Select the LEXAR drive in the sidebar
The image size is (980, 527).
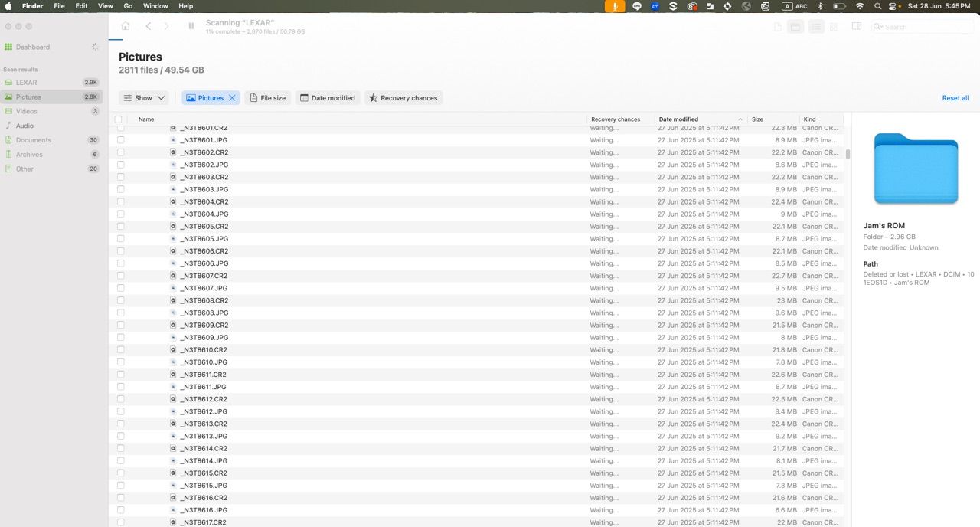[52, 82]
